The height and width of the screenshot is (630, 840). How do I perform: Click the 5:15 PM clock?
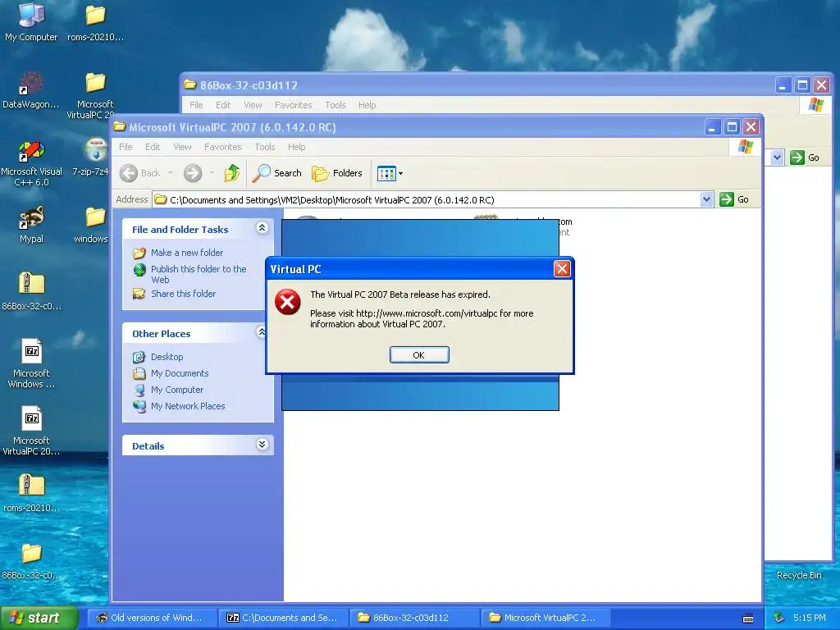810,618
